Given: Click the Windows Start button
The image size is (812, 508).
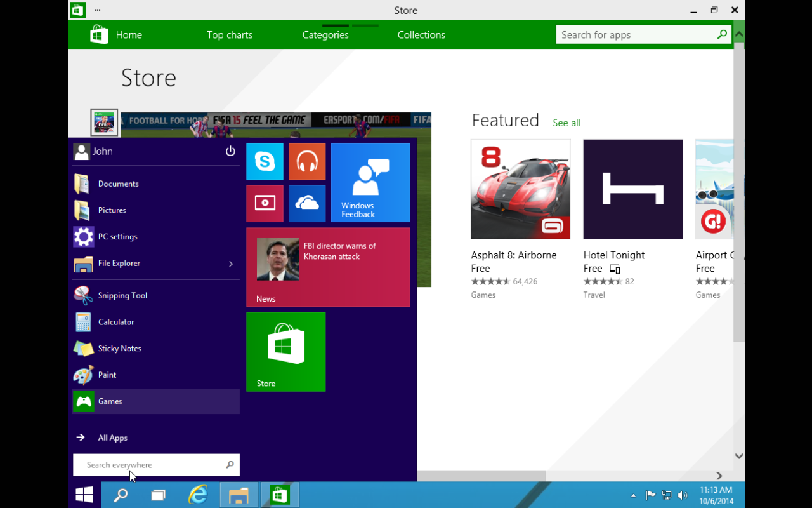Looking at the screenshot, I should coord(84,495).
